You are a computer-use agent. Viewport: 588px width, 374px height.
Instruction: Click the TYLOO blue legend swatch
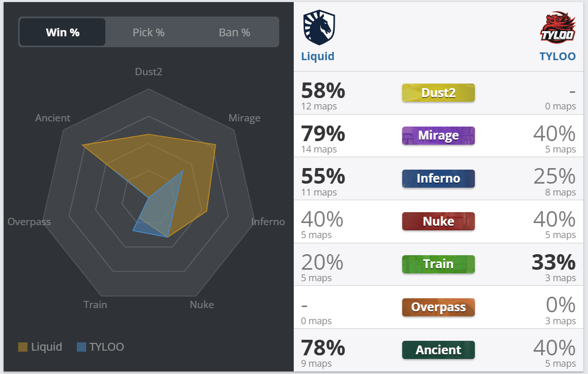click(x=81, y=347)
